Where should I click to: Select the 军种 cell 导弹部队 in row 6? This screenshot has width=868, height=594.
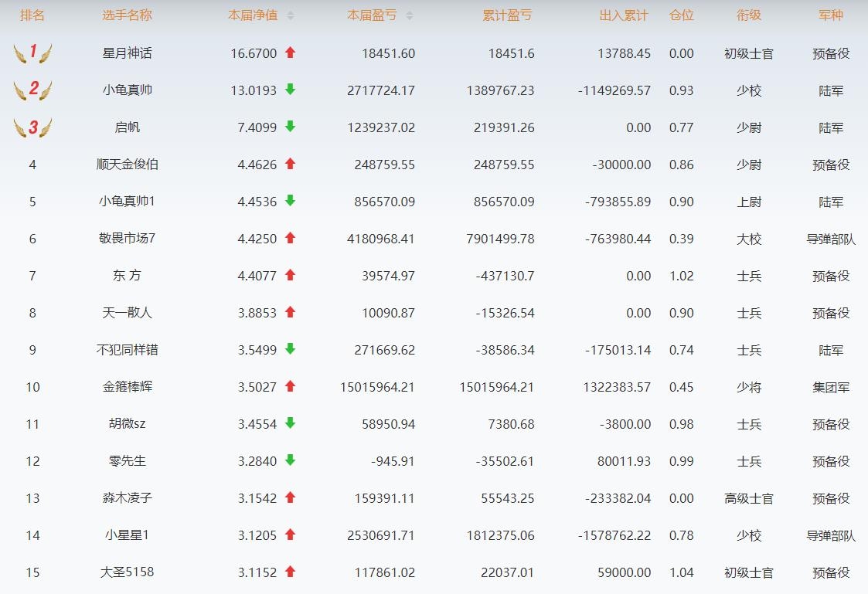pyautogui.click(x=831, y=239)
